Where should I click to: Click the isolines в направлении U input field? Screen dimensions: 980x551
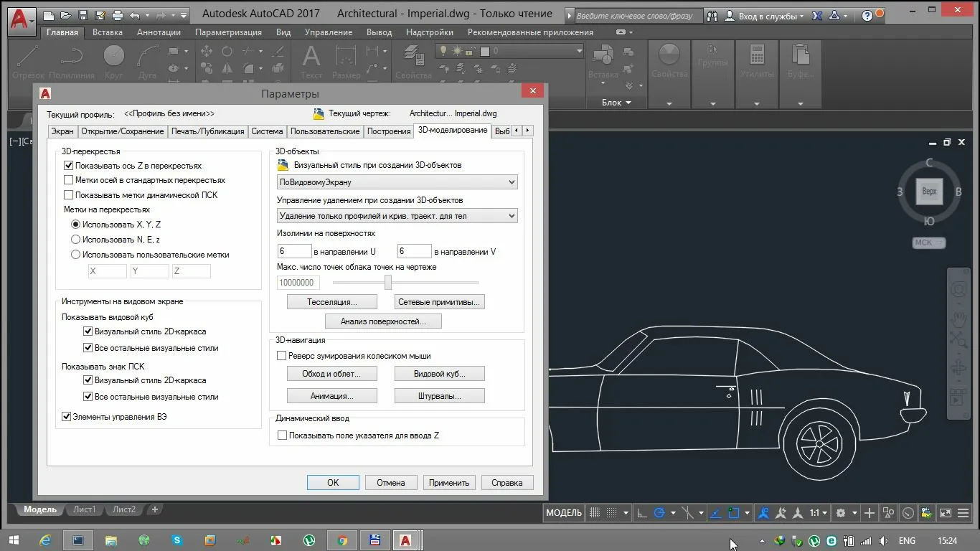coord(294,252)
